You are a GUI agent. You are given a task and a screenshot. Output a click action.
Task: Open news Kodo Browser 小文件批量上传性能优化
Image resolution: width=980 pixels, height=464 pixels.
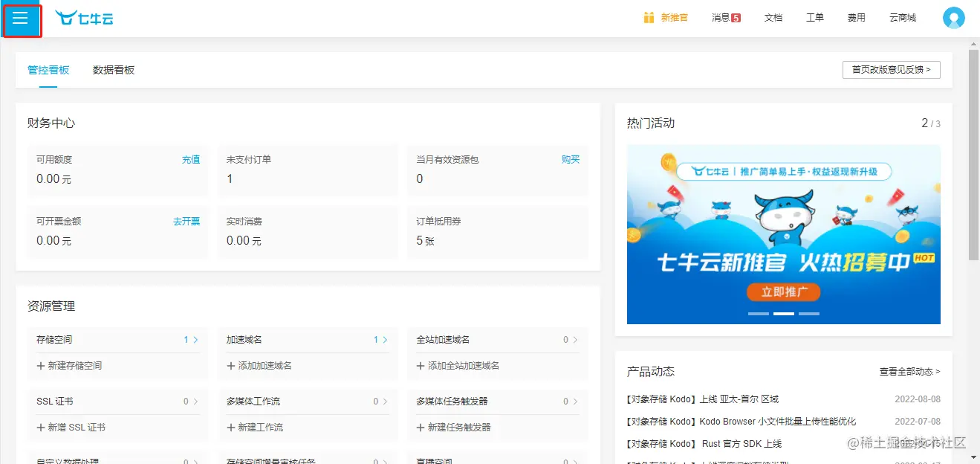point(742,422)
